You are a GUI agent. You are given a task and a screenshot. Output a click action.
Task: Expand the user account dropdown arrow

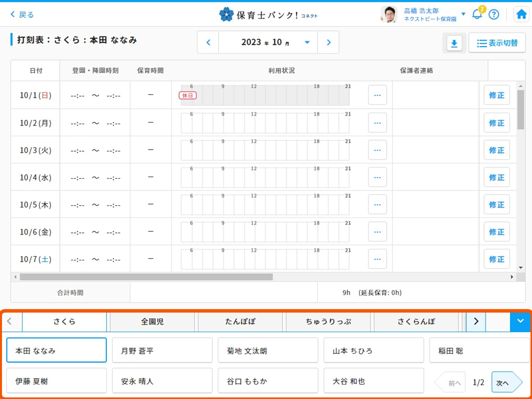[463, 14]
